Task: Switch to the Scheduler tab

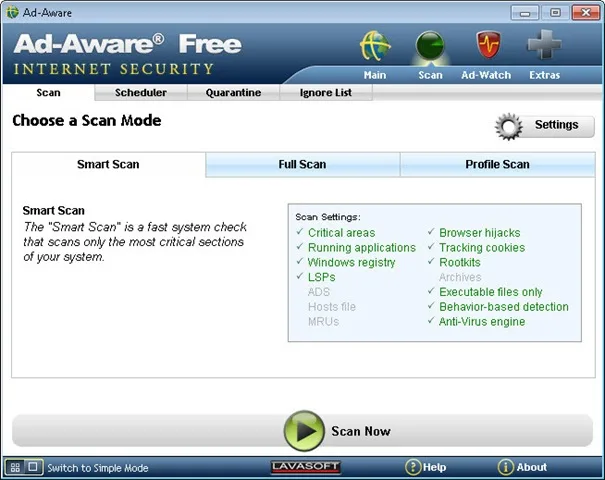Action: point(141,93)
